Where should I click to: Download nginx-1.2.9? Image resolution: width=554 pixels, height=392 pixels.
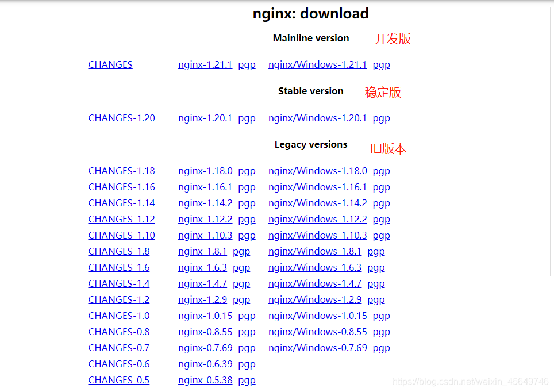202,299
